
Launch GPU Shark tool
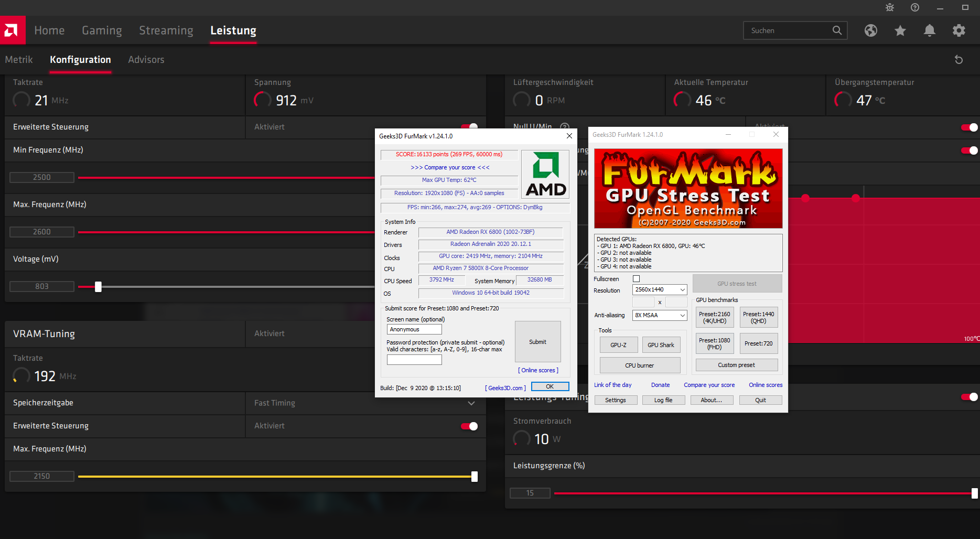click(x=661, y=345)
